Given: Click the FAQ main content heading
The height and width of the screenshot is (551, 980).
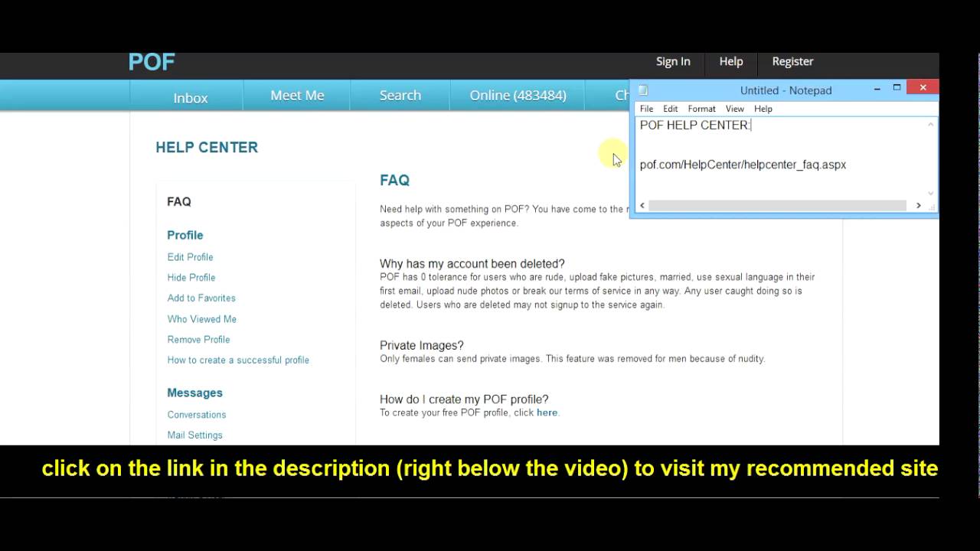Looking at the screenshot, I should pos(395,181).
